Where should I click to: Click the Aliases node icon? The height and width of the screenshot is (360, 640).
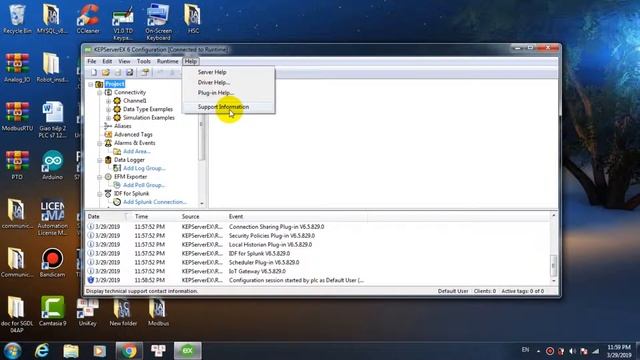[108, 126]
